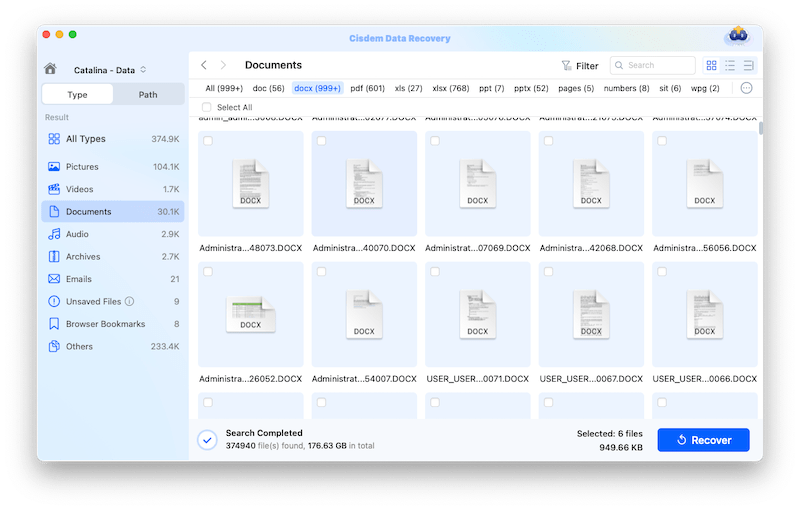Click the user avatar icon at top right
Screen dimensions: 800x510
click(x=736, y=37)
